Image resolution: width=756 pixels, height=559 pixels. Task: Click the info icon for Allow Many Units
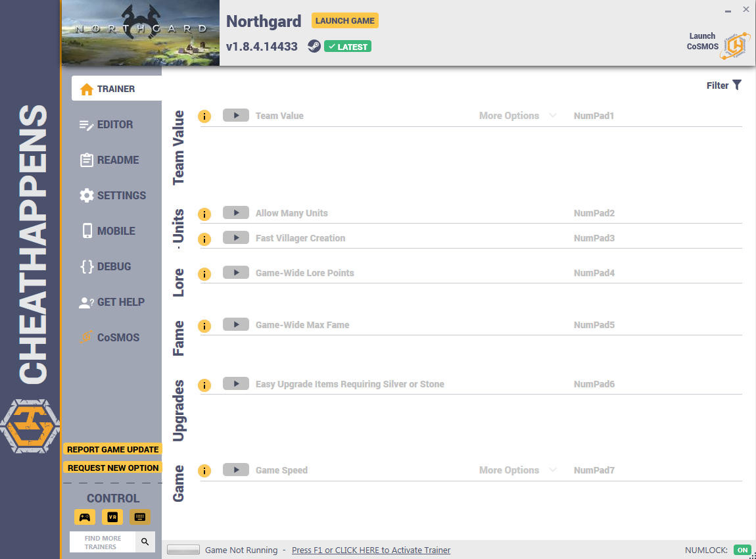(204, 214)
